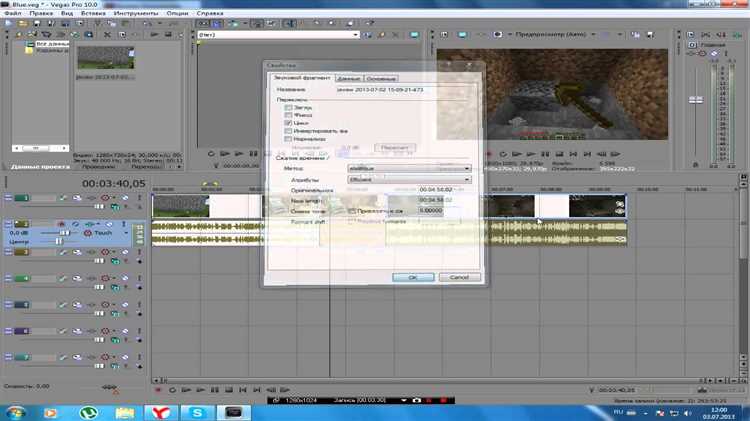The image size is (750, 421).
Task: Open the Справка menu
Action: (210, 13)
